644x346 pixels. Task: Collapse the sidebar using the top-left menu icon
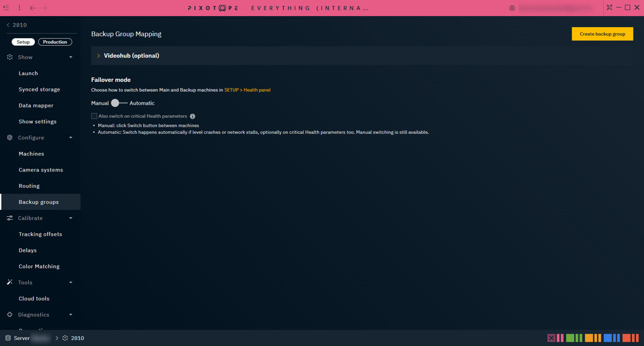[x=6, y=8]
